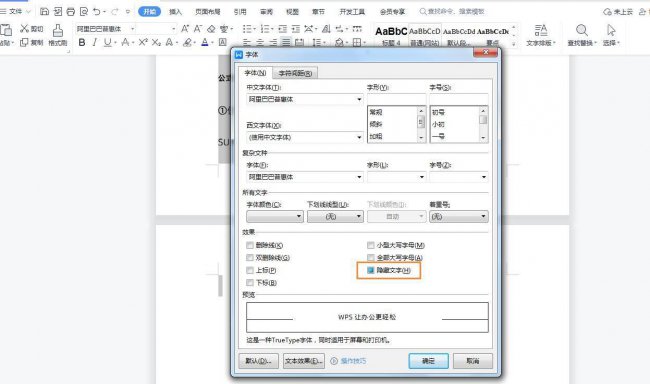Click the Save icon in quick access toolbar
This screenshot has height=384, width=650.
coord(44,12)
